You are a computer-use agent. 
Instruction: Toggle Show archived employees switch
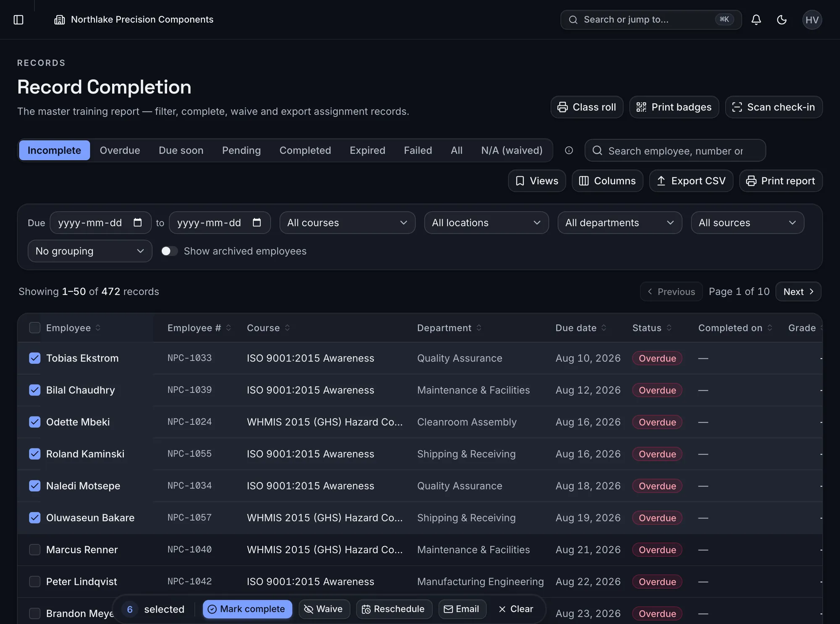coord(169,251)
